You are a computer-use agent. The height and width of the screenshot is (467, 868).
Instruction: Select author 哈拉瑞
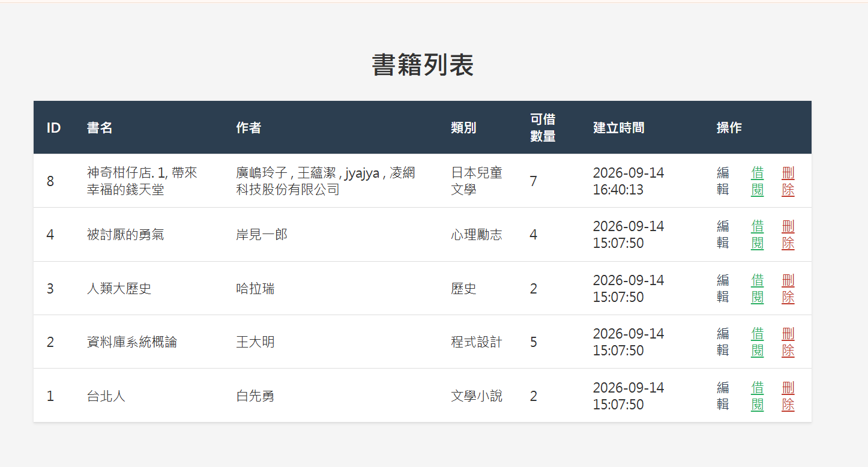point(255,289)
